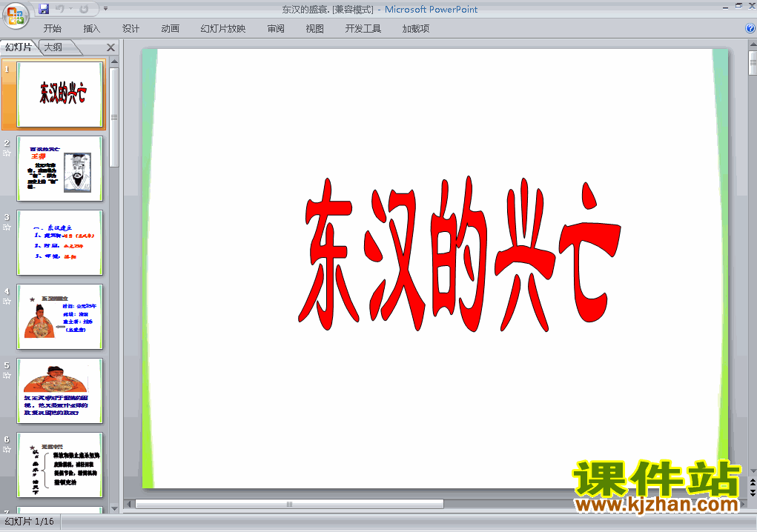Click the 幻灯片 1/16 status bar indicator
This screenshot has height=532, width=757.
pos(30,522)
